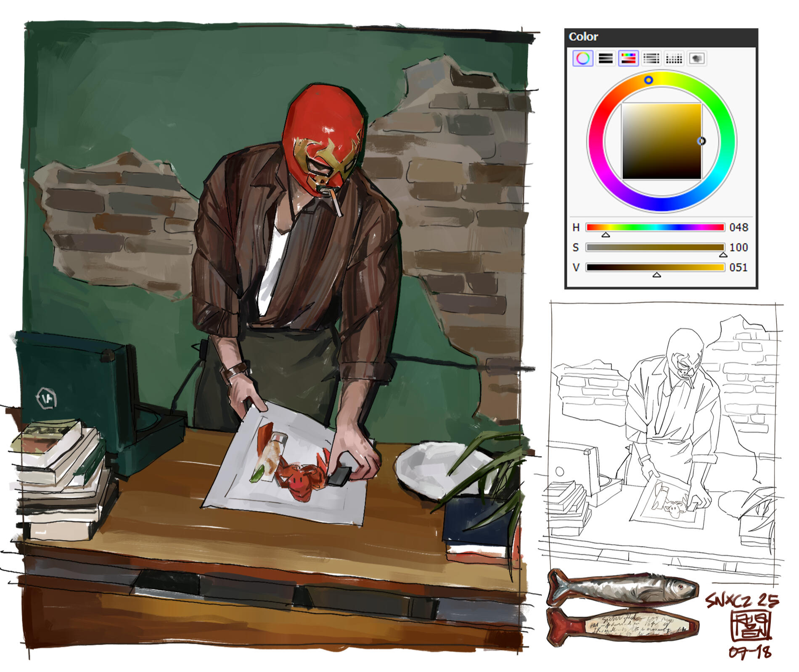Screen dimensions: 799x672
Task: Click the silver fish reference image
Action: tap(622, 588)
